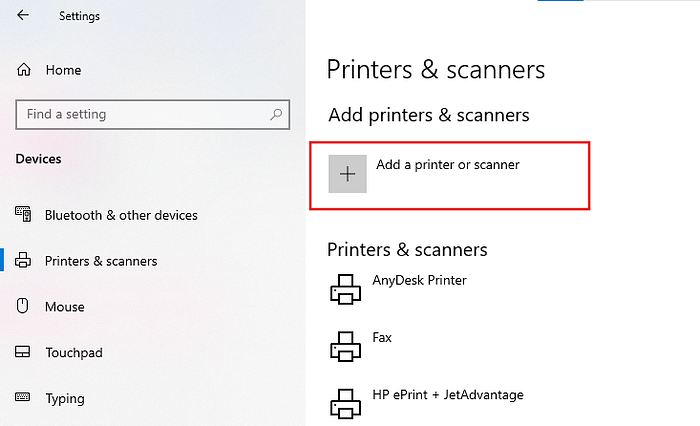Screen dimensions: 700x426
Task: Click the Bluetooth & other devices icon
Action: click(23, 214)
